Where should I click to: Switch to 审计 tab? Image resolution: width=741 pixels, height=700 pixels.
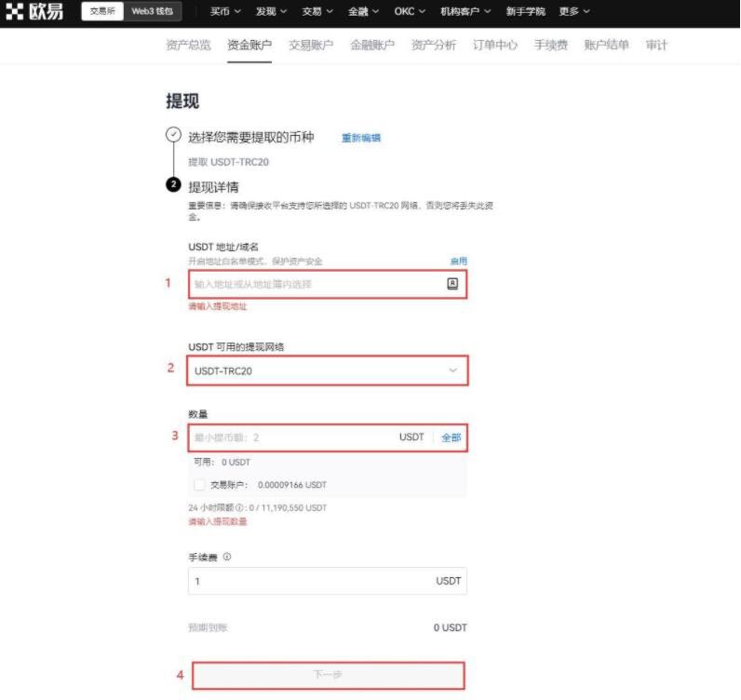[656, 45]
